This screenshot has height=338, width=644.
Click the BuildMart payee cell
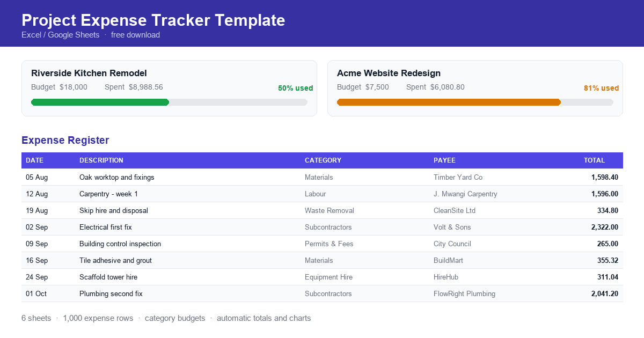pyautogui.click(x=448, y=260)
